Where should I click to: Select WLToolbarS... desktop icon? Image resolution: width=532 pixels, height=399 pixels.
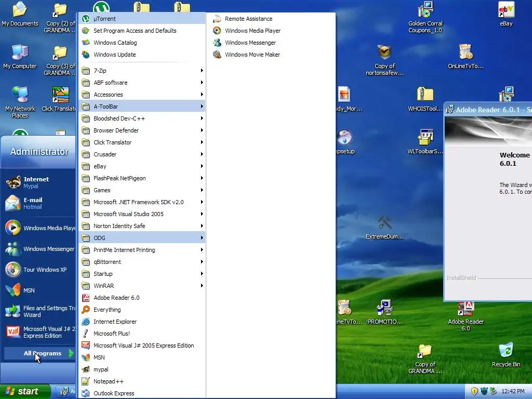point(425,142)
